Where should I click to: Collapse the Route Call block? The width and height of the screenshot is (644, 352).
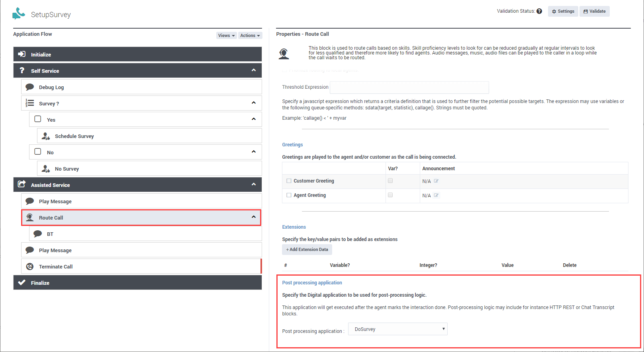point(253,217)
